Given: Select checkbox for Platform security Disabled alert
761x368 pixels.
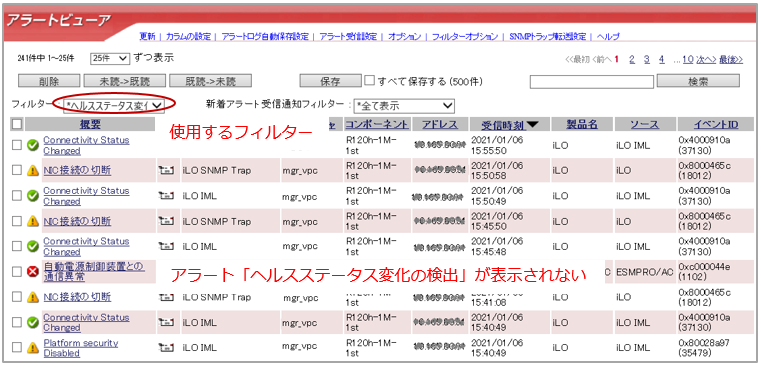Looking at the screenshot, I should point(17,348).
